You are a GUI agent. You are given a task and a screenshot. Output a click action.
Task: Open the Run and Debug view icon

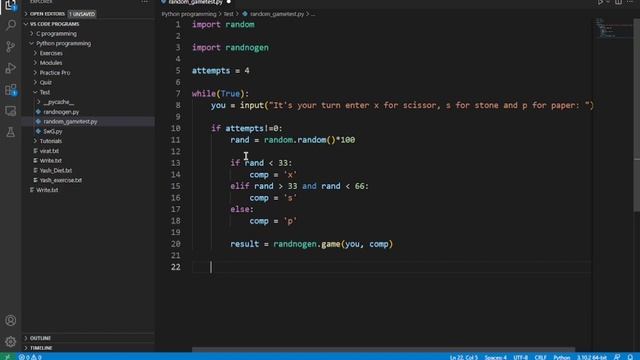[x=11, y=68]
